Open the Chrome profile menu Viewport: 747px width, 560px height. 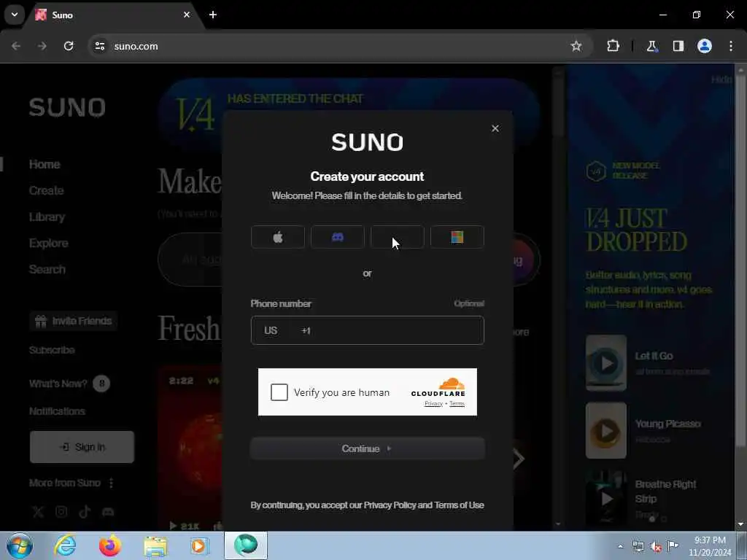[704, 46]
